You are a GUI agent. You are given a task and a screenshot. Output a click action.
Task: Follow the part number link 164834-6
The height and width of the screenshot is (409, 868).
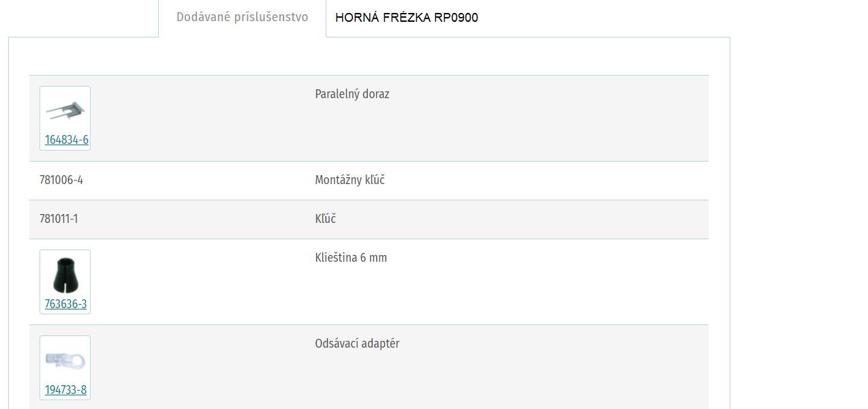point(67,140)
